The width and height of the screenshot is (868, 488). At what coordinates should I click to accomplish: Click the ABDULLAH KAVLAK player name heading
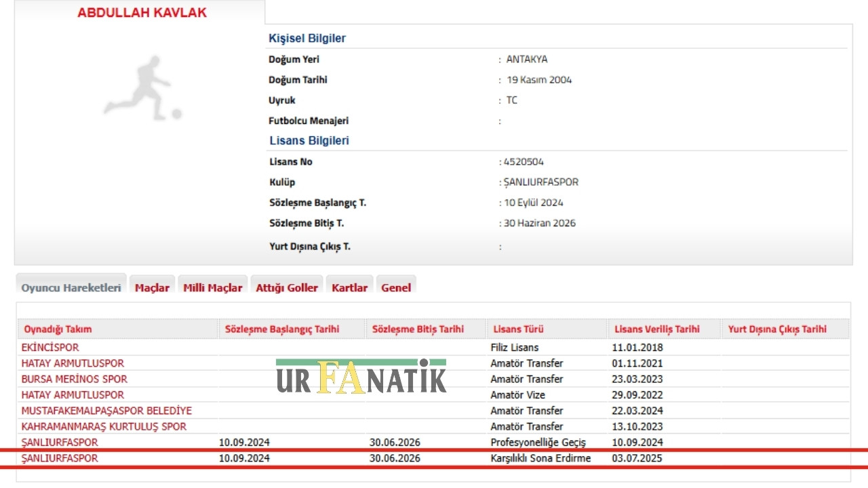point(142,13)
